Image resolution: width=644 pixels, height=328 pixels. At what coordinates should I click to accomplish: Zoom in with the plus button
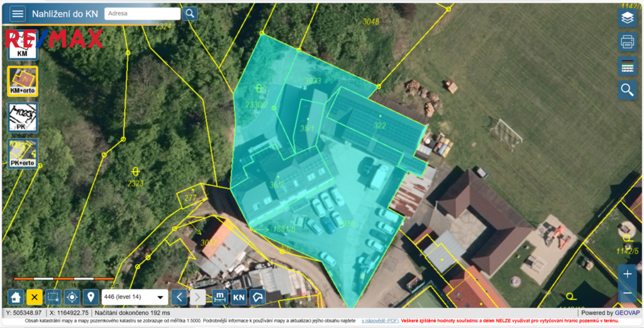click(x=626, y=274)
